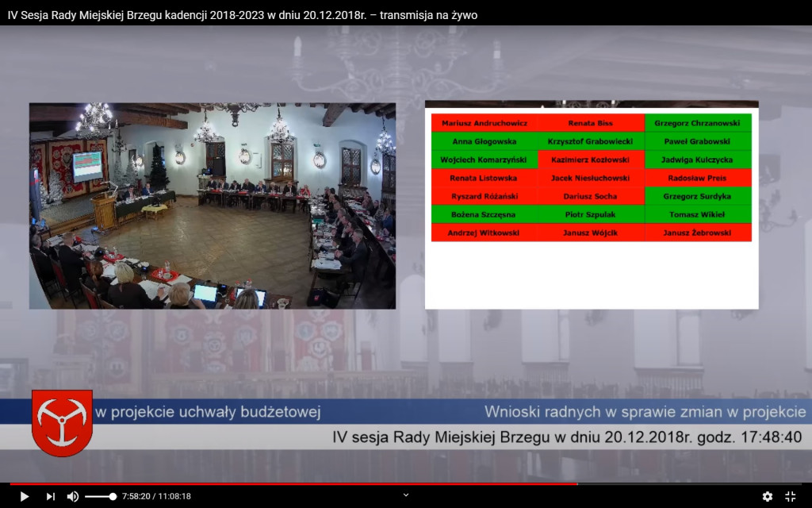Select the green Piotr Szpulak vote cell
Screen dimensions: 812x508
592,214
